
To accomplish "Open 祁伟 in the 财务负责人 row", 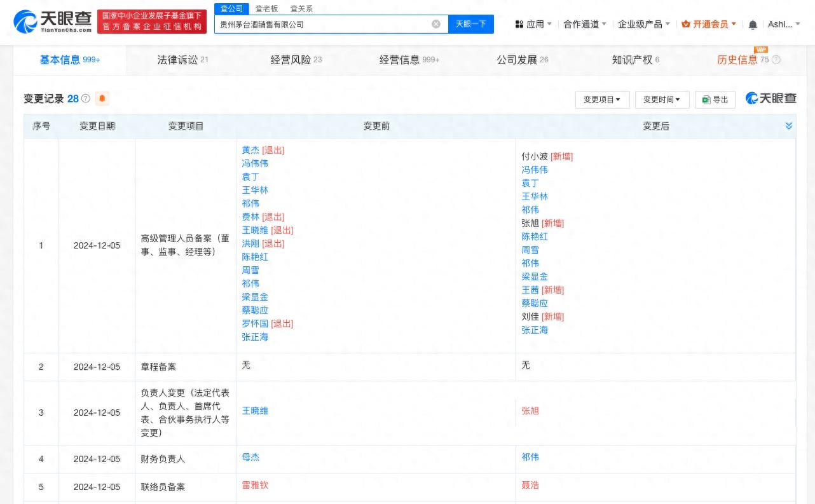I will pyautogui.click(x=530, y=457).
